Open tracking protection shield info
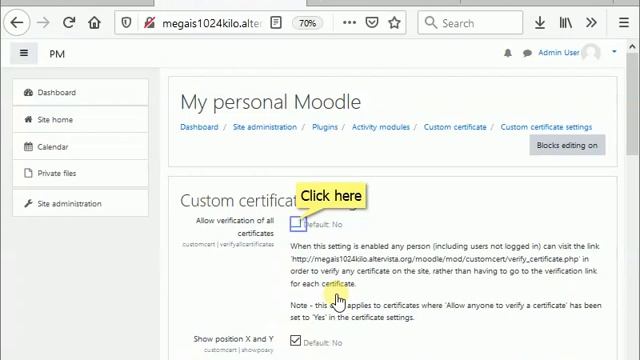Screen dimensions: 640x360 [127, 23]
